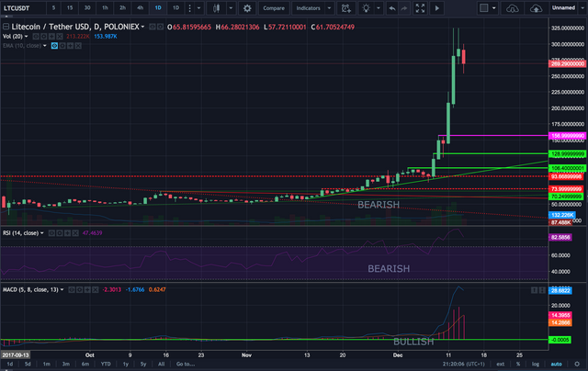Toggle ext extended hours
This screenshot has width=588, height=371.
pyautogui.click(x=500, y=364)
